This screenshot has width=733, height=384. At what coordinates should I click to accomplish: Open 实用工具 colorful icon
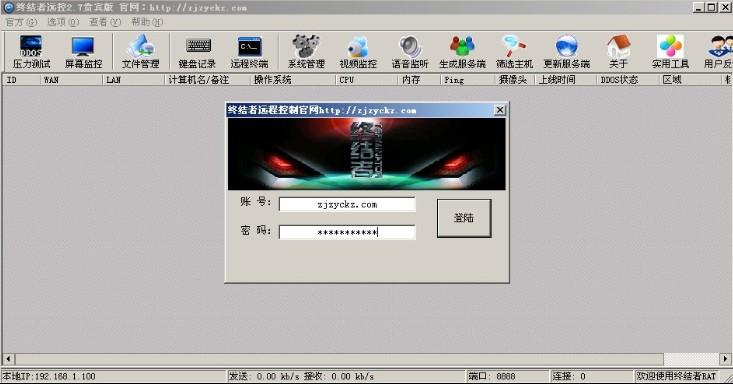670,52
